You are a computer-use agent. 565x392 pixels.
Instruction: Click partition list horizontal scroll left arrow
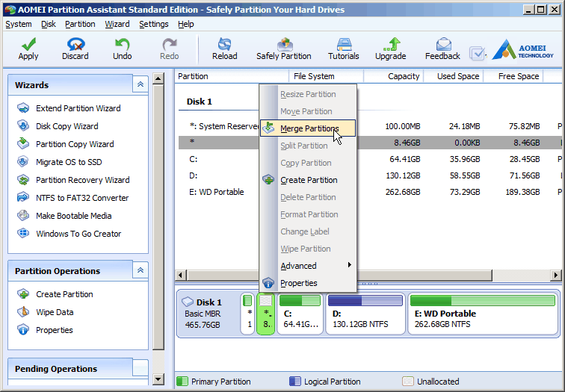(181, 276)
